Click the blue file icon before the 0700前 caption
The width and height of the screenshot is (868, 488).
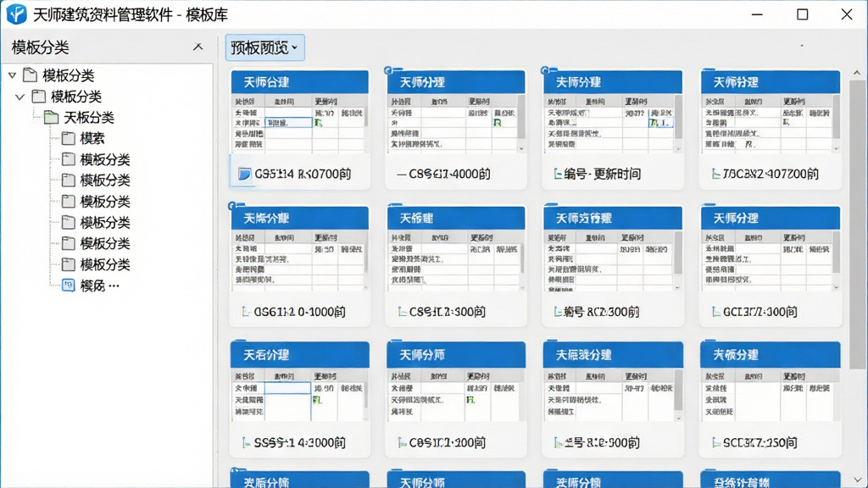point(244,175)
